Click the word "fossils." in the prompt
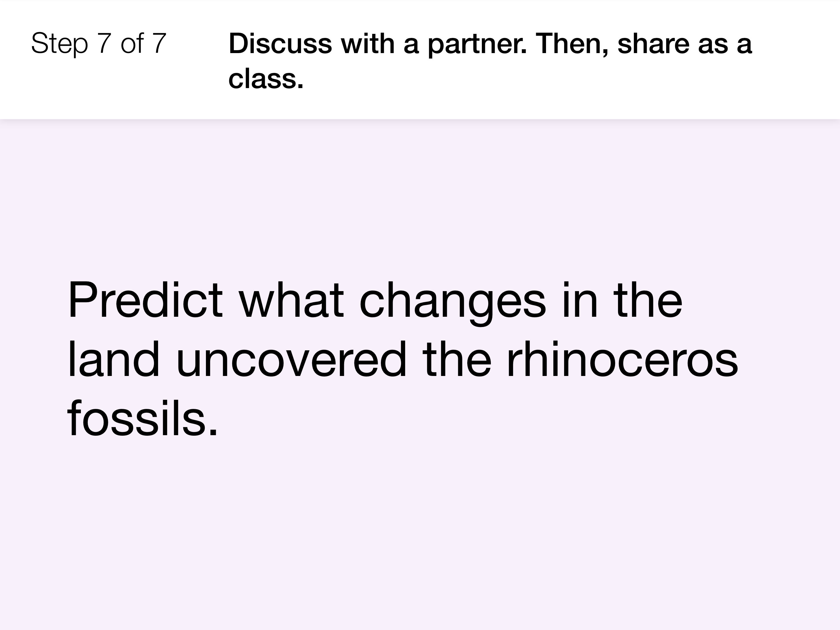The width and height of the screenshot is (840, 630). tap(143, 418)
